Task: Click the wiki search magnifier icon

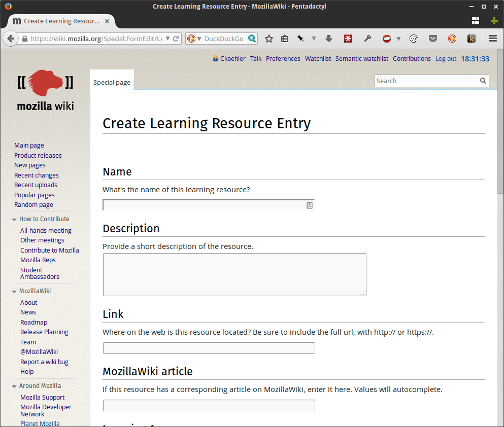Action: click(x=483, y=81)
